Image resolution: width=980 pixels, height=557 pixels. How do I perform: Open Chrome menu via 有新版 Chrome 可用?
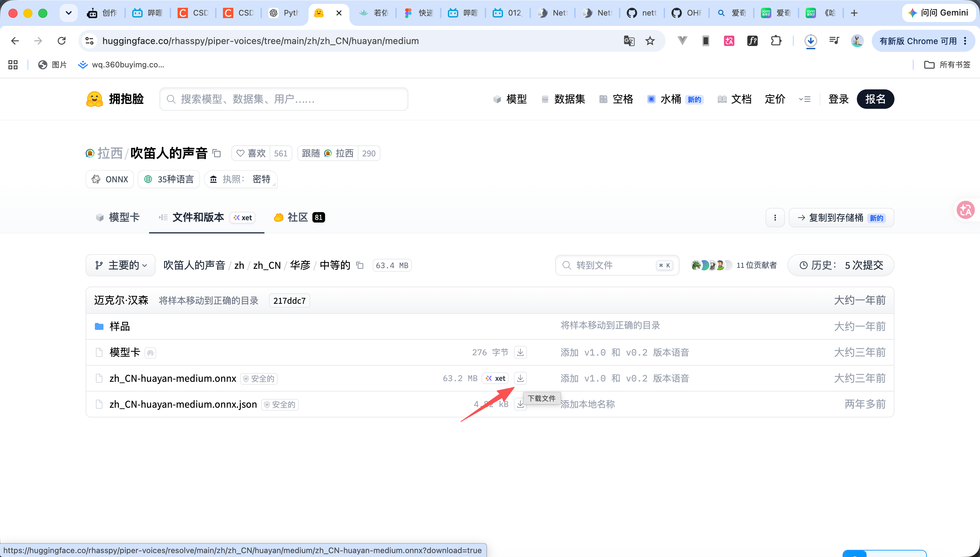pyautogui.click(x=923, y=40)
